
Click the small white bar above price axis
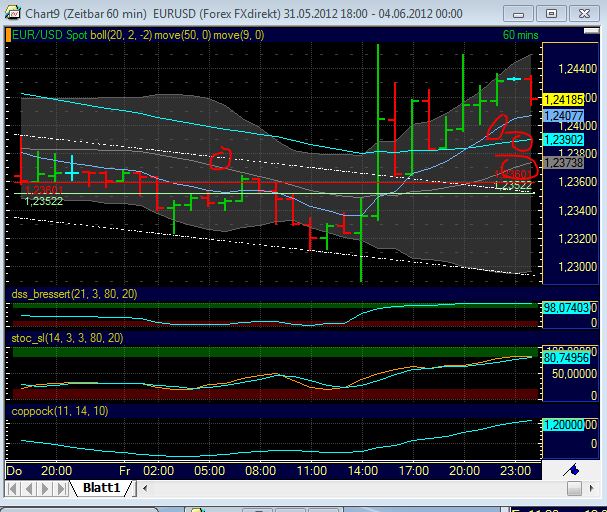click(591, 31)
